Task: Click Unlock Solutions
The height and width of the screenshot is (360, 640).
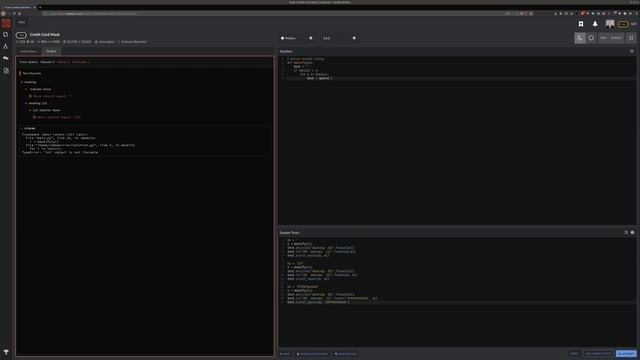Action: 312,354
